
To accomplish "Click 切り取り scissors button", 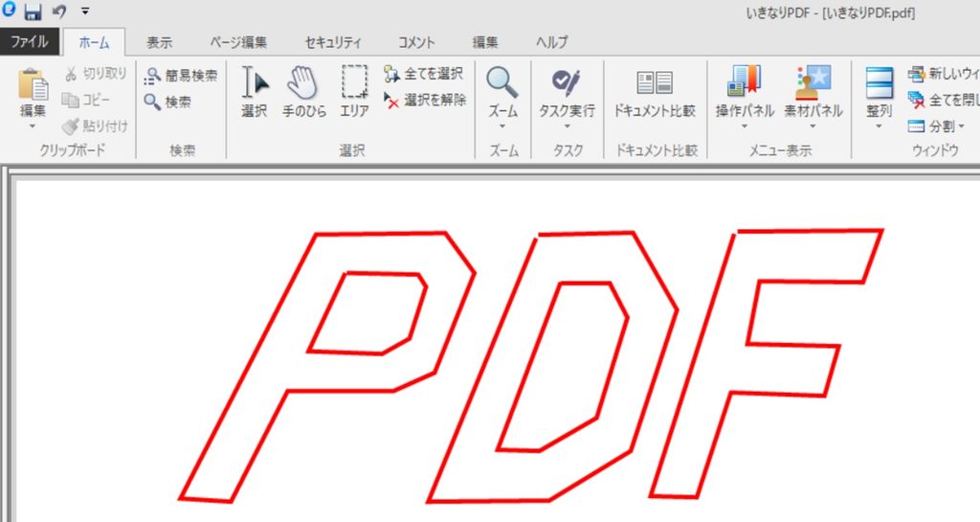I will pyautogui.click(x=96, y=74).
